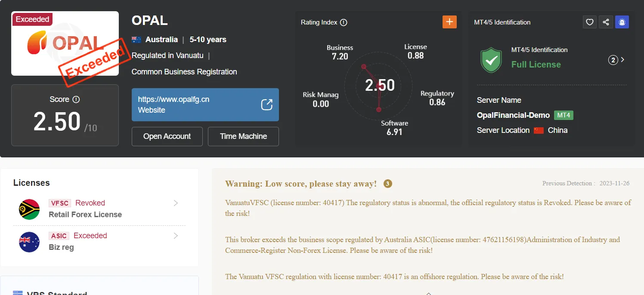Click the Australia flag icon beside ASIC

coord(29,242)
